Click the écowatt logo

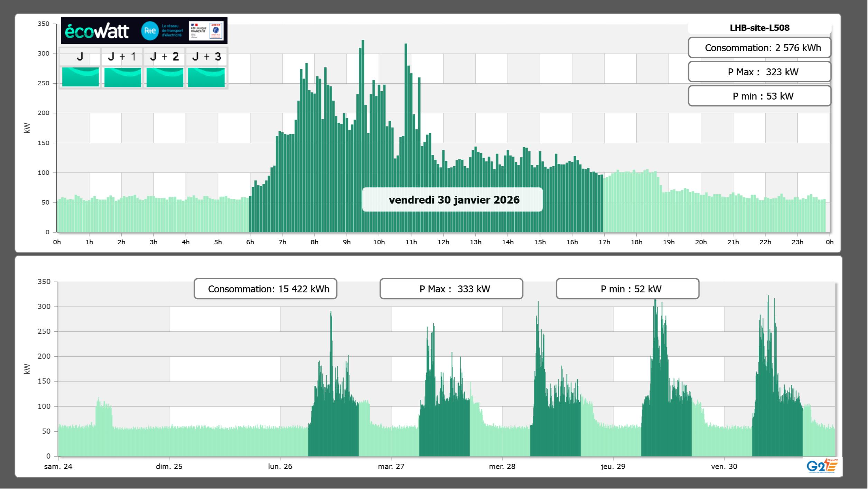97,31
